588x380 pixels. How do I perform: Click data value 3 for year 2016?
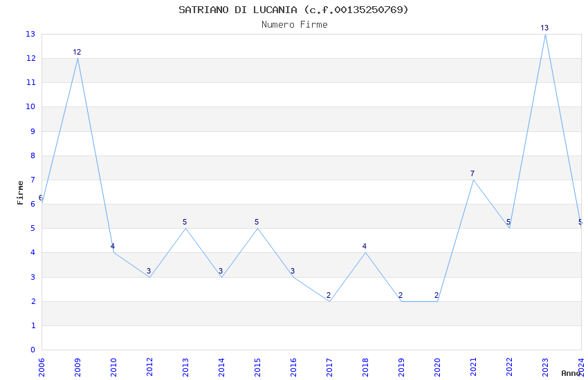pyautogui.click(x=293, y=271)
